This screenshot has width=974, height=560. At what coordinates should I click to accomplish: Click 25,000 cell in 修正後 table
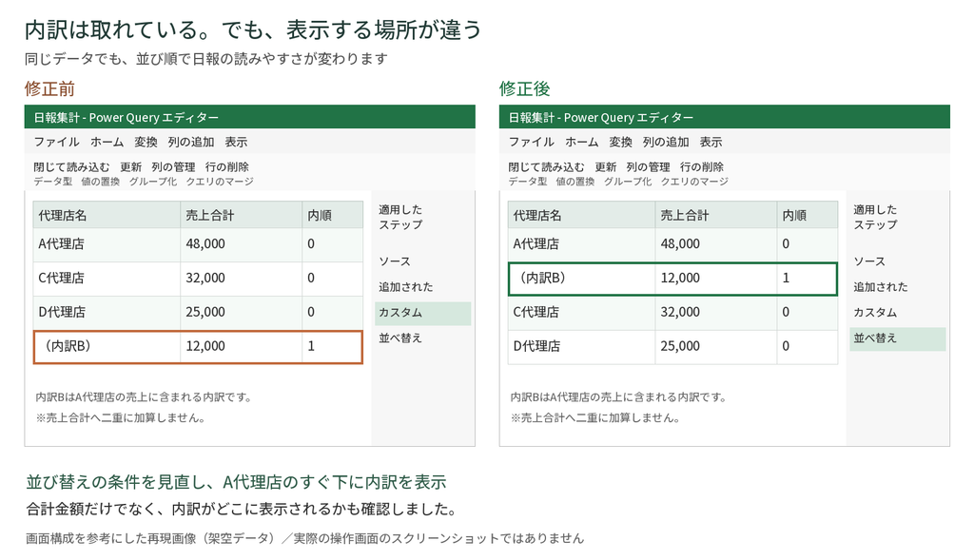(x=716, y=346)
